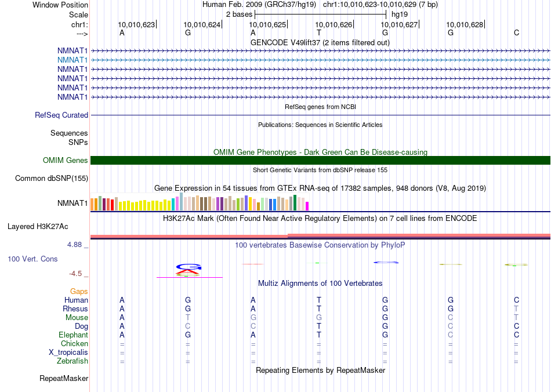
Task: Click the Chicken species label
Action: [x=74, y=343]
